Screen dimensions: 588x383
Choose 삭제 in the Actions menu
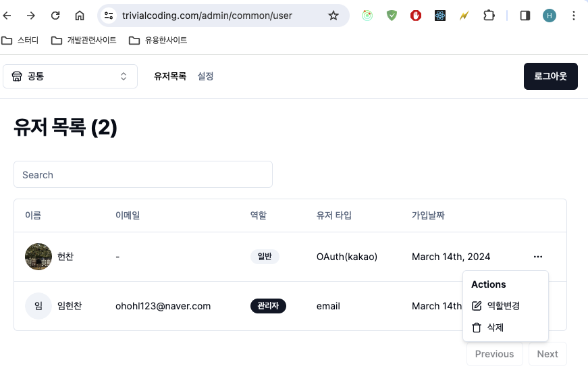(495, 328)
